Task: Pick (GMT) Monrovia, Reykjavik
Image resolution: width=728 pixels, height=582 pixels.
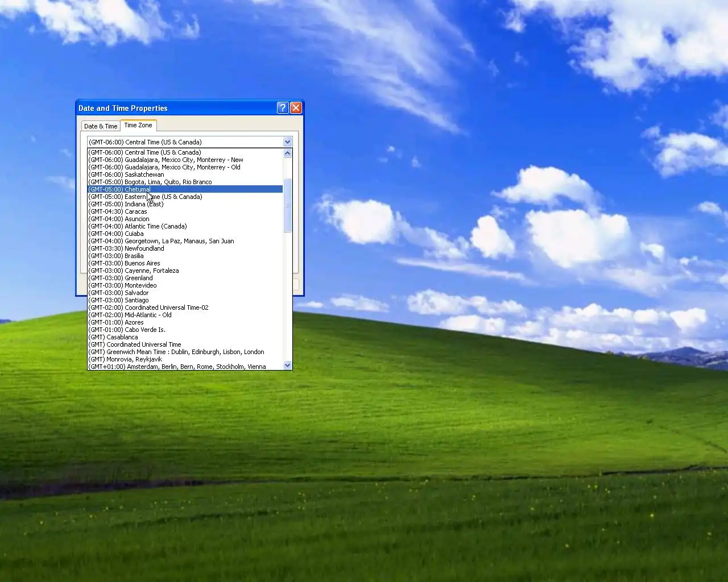Action: 185,359
